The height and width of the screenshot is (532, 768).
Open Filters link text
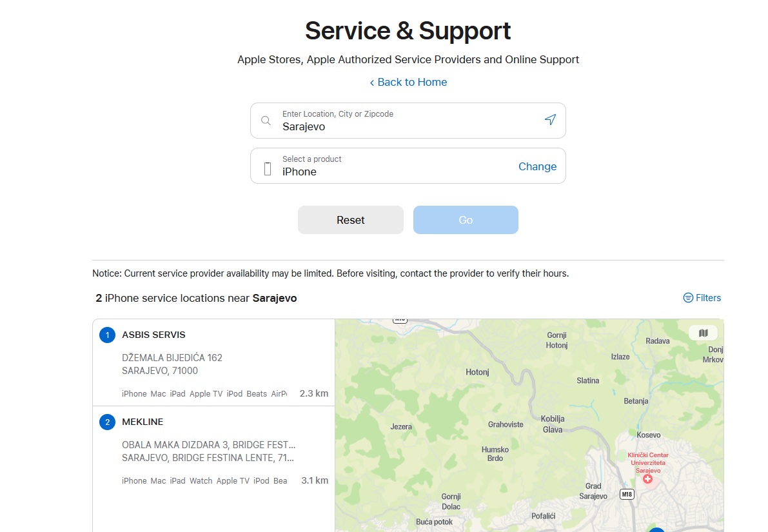708,298
